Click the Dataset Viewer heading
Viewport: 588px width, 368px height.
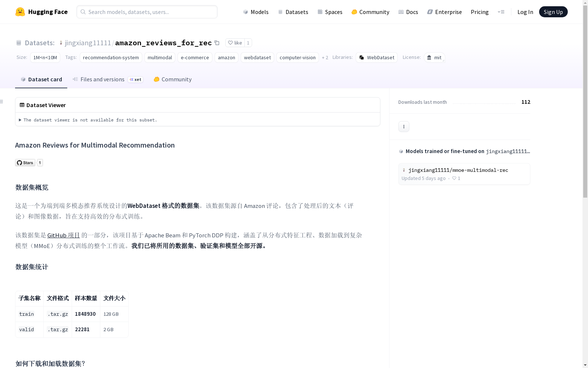[x=46, y=105]
